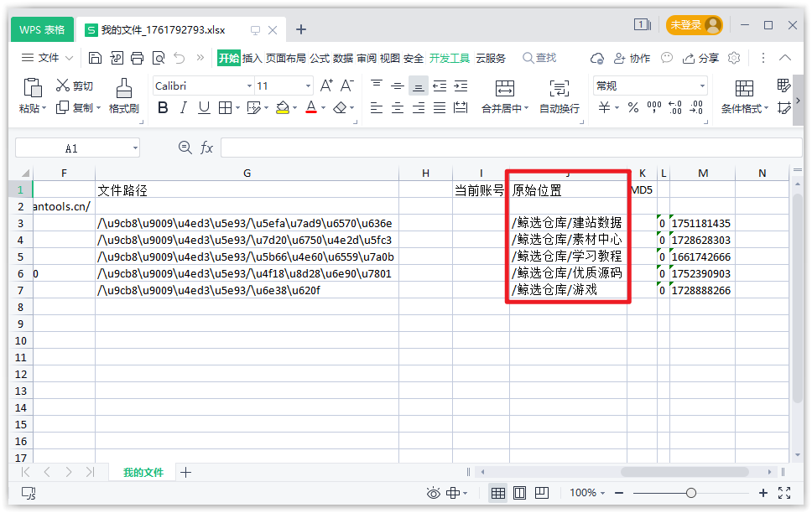Click the percent style icon
Viewport: 812px width, 513px height.
coord(633,108)
